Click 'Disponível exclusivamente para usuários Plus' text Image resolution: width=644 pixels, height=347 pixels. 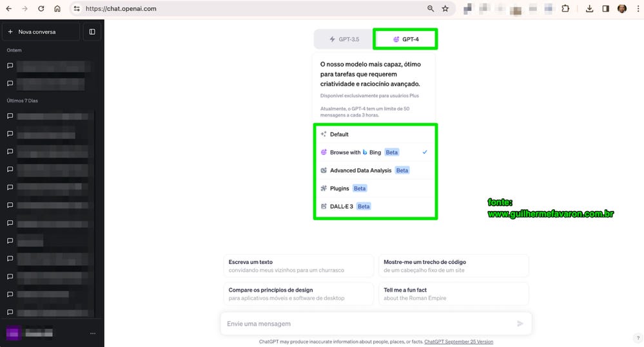click(x=369, y=95)
